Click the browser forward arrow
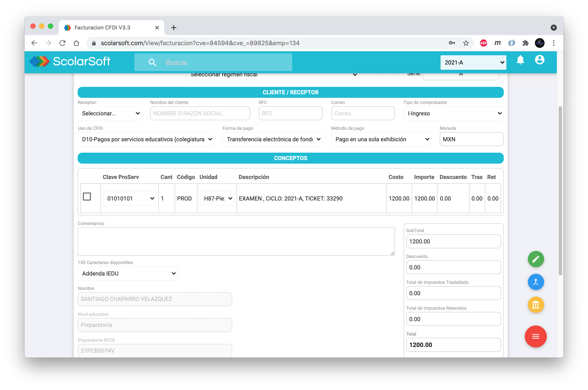The height and width of the screenshot is (390, 588). coord(48,43)
